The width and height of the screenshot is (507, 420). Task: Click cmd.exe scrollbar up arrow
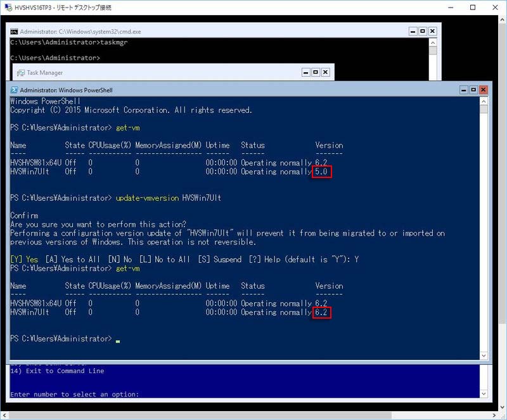(433, 42)
